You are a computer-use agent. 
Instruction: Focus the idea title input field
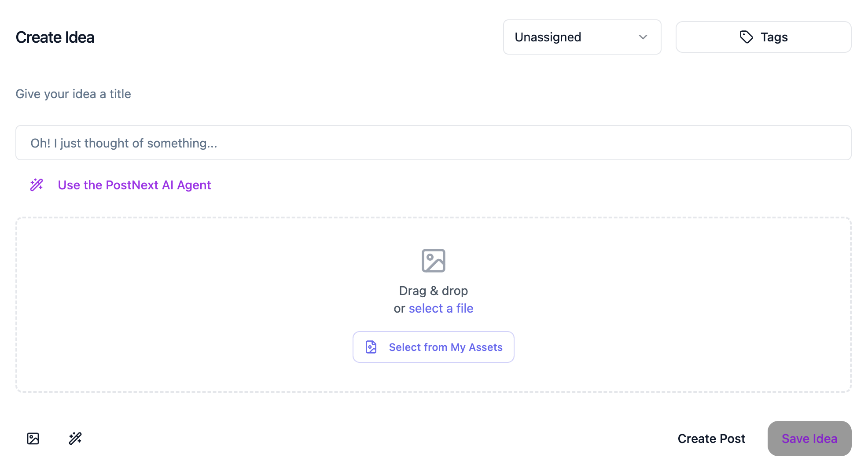click(x=433, y=143)
